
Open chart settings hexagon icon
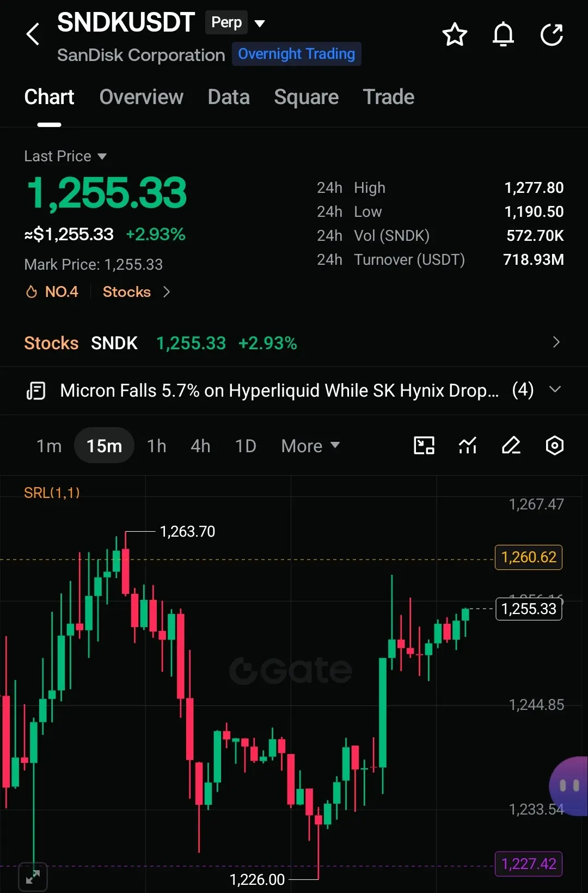click(554, 446)
